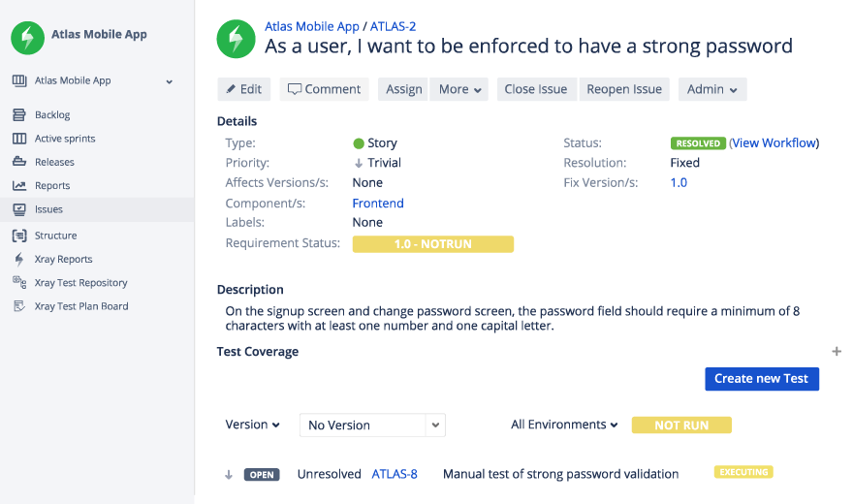This screenshot has height=504, width=853.
Task: Click the Xray Test Plan Board icon
Action: [x=18, y=306]
